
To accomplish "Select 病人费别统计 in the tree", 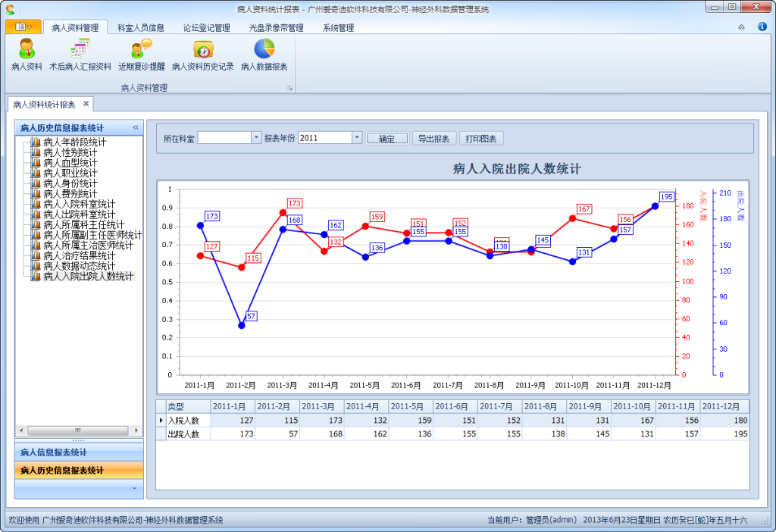I will (70, 193).
